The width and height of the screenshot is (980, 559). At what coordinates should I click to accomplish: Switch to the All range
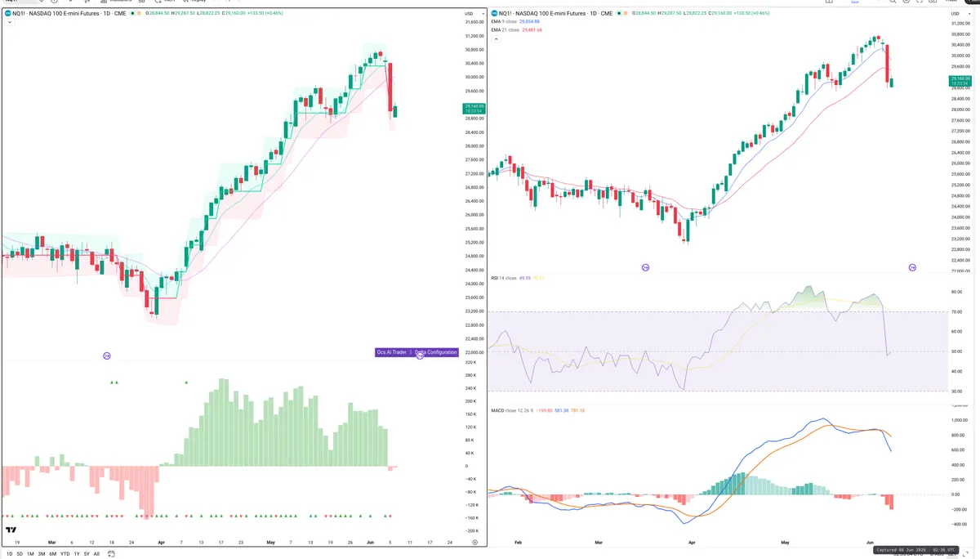96,553
